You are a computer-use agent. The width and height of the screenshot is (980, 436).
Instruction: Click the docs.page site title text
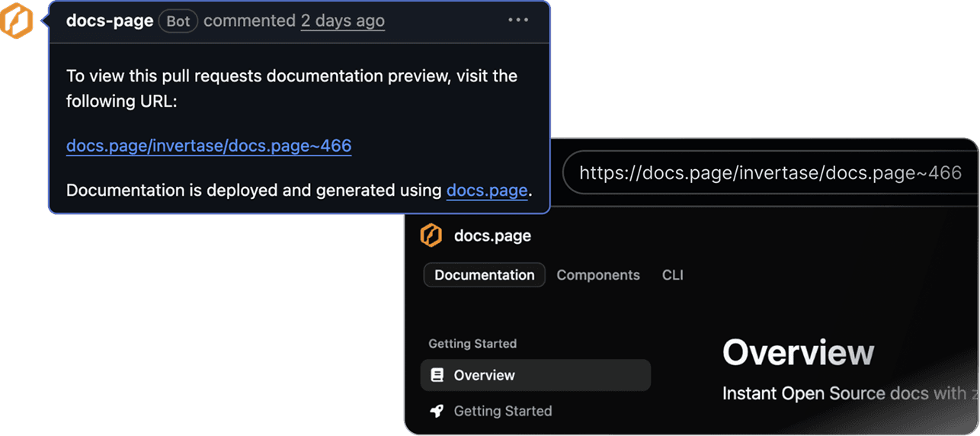[492, 236]
